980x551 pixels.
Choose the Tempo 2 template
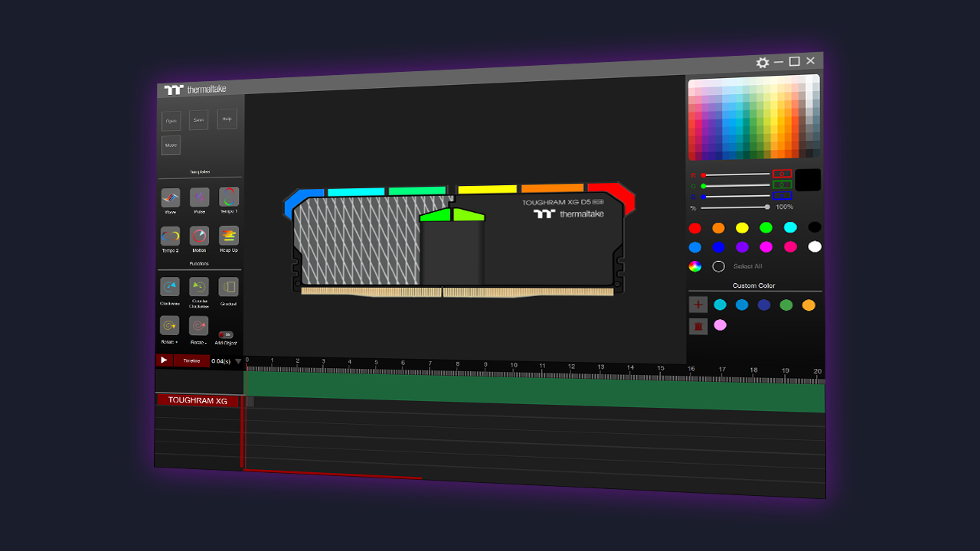170,236
